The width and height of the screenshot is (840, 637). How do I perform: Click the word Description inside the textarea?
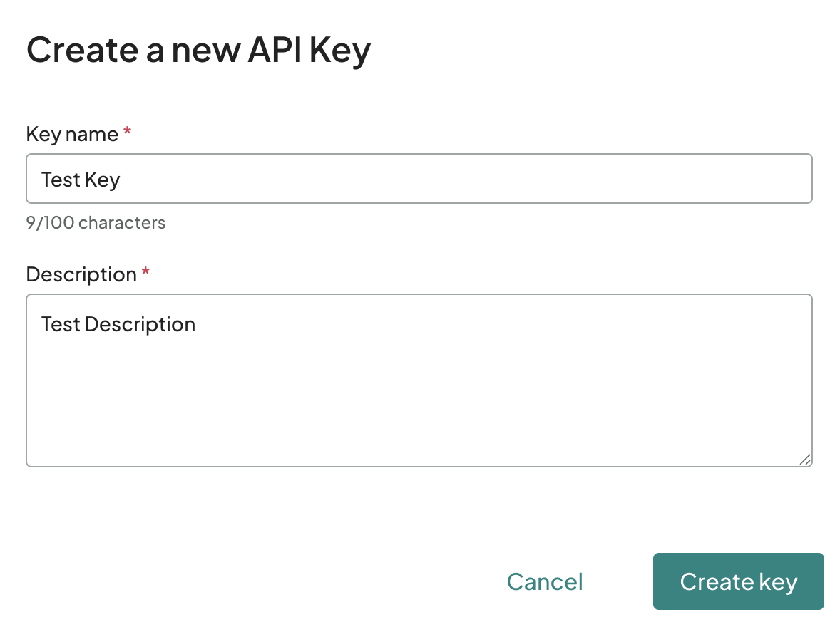140,325
